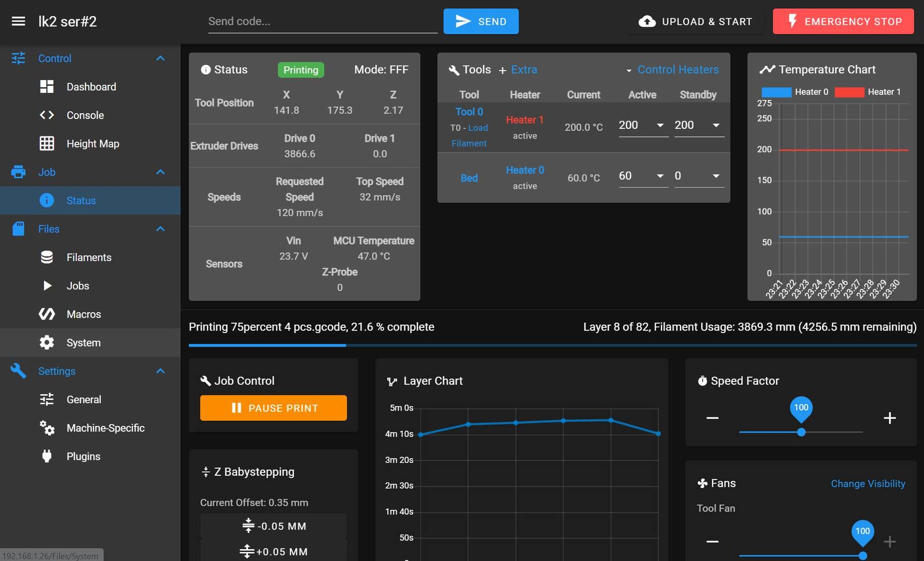Open the hamburger navigation menu
Image resolution: width=924 pixels, height=561 pixels.
tap(18, 21)
